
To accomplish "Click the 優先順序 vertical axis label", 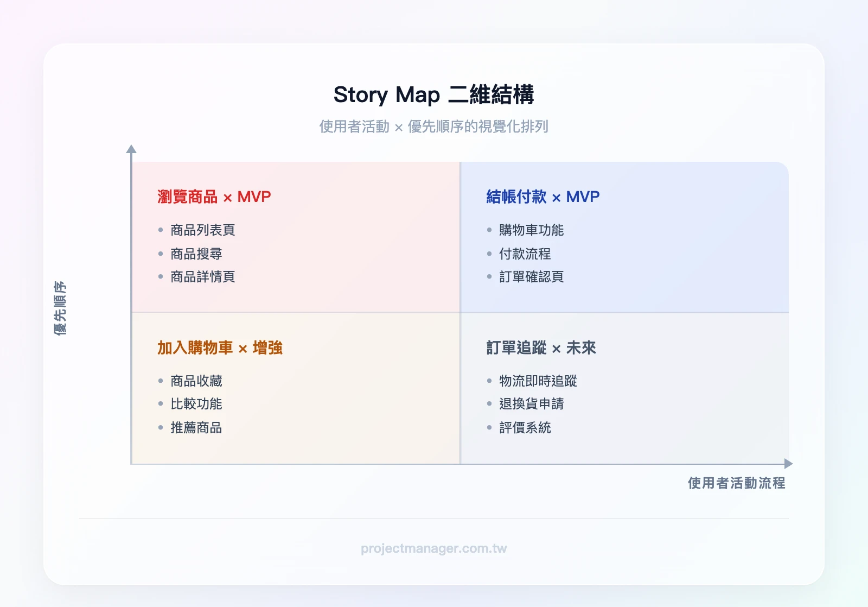I will click(61, 307).
